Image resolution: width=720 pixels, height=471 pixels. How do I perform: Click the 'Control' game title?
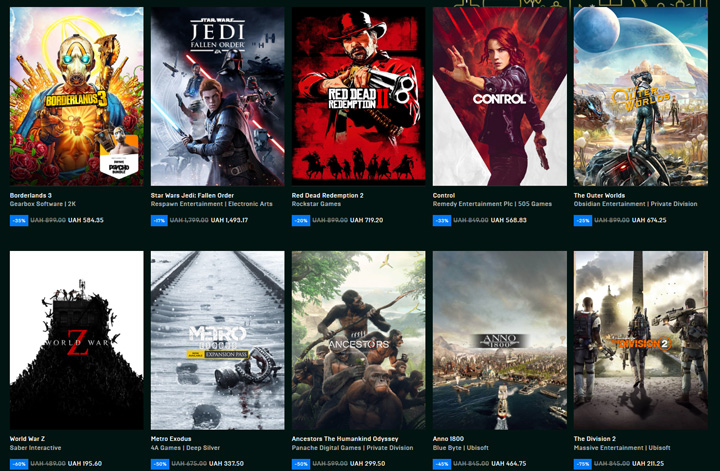(444, 195)
